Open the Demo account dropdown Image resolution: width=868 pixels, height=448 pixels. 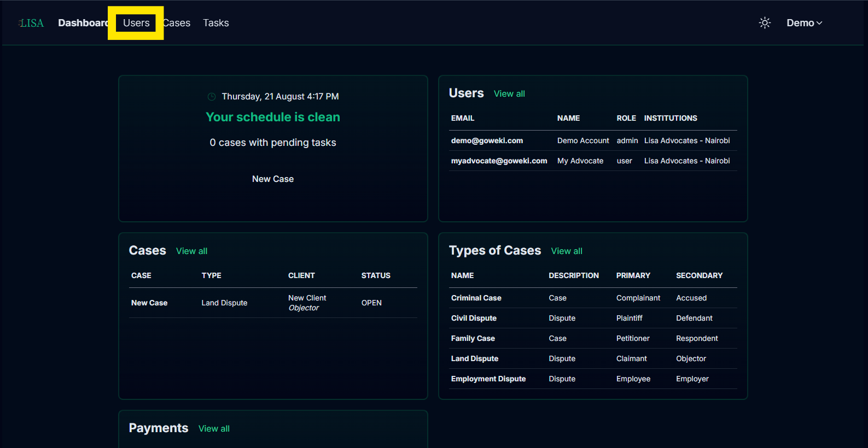[x=804, y=23]
